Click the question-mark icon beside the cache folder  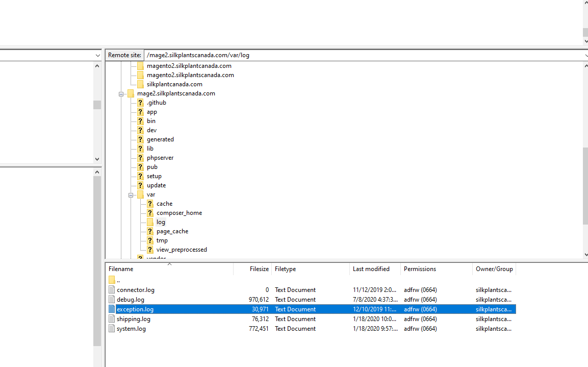(149, 203)
